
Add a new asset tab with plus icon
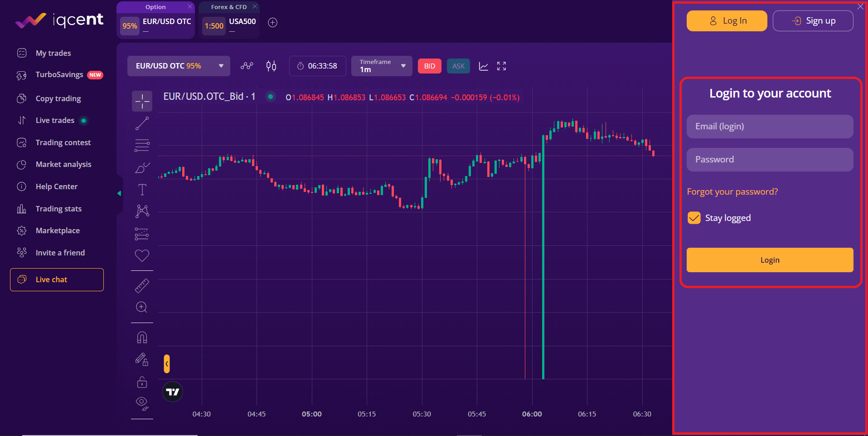click(272, 23)
